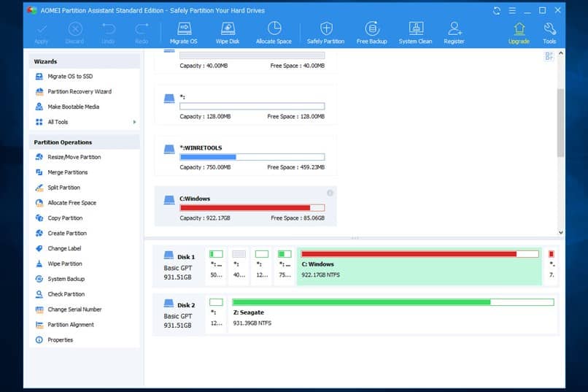
Task: Select Disk 1 last red partition 7.
Action: tap(552, 266)
